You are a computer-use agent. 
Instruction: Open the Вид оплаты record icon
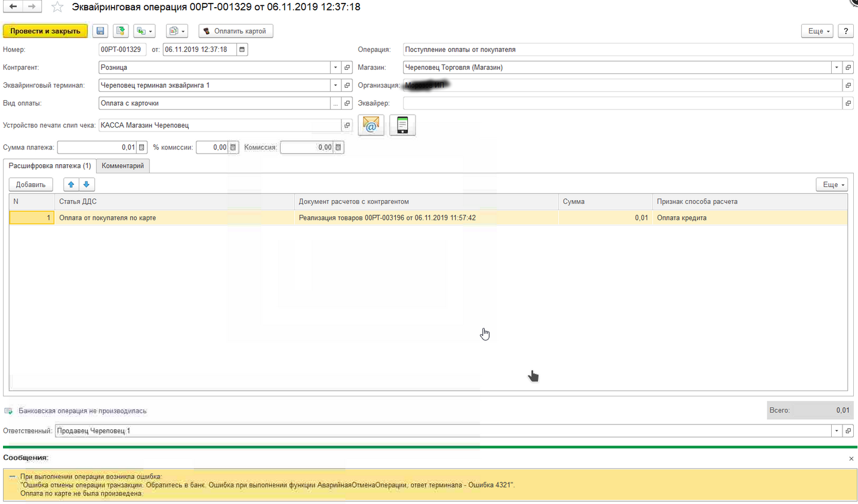click(x=347, y=103)
